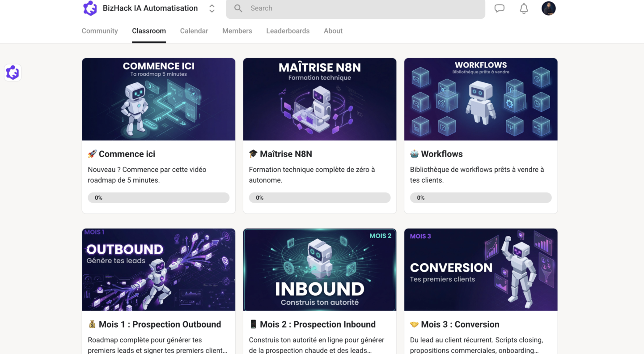The width and height of the screenshot is (644, 354).
Task: Open the Mois 1 : Prospection Outbound title
Action: pyautogui.click(x=160, y=324)
